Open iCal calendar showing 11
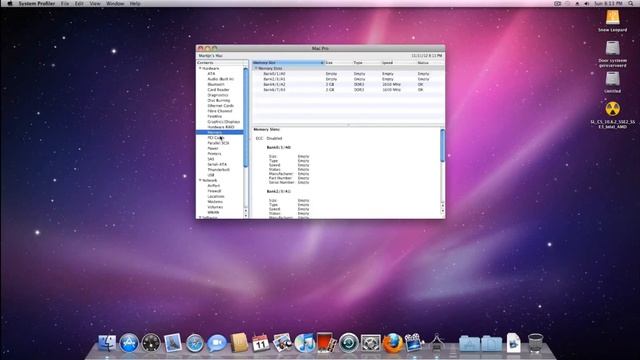640x360 pixels. [260, 343]
